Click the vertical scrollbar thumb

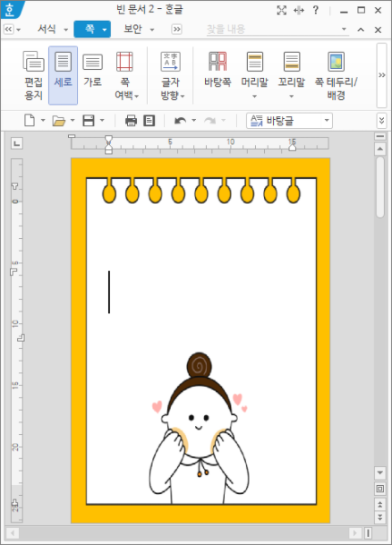point(380,187)
